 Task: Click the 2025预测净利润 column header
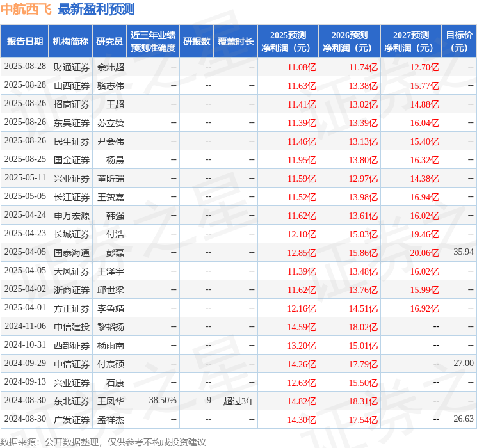288,42
